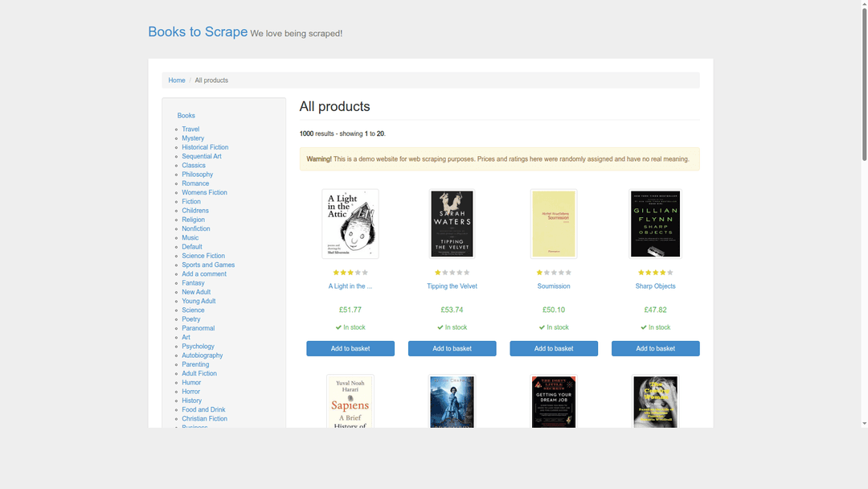Open the Sapiens book cover
Screen dimensions: 868x489
click(x=350, y=401)
